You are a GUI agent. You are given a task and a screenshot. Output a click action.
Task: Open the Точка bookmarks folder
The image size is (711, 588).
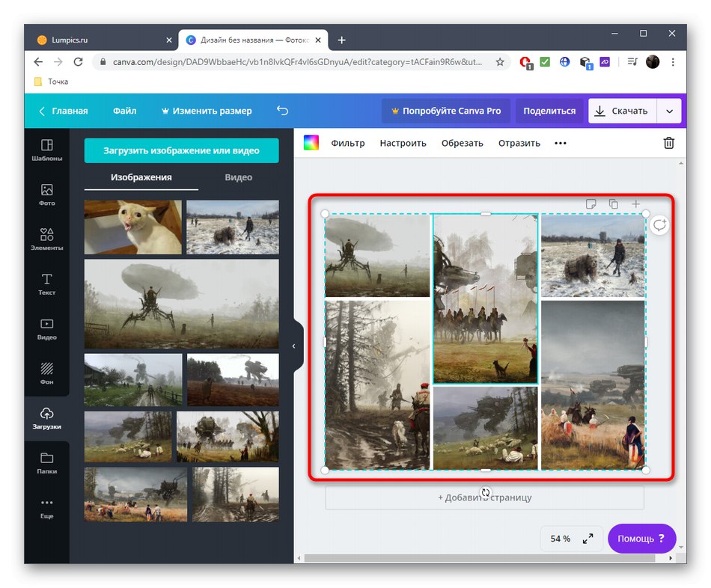click(51, 82)
